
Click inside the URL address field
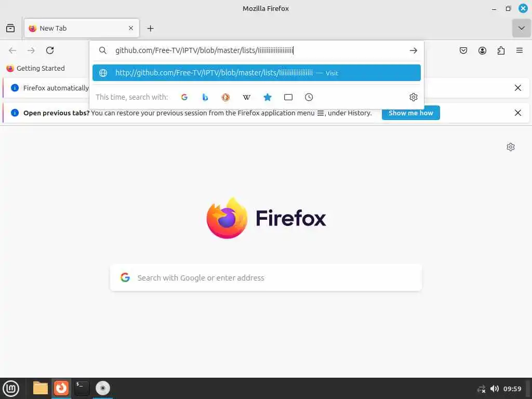[258, 50]
